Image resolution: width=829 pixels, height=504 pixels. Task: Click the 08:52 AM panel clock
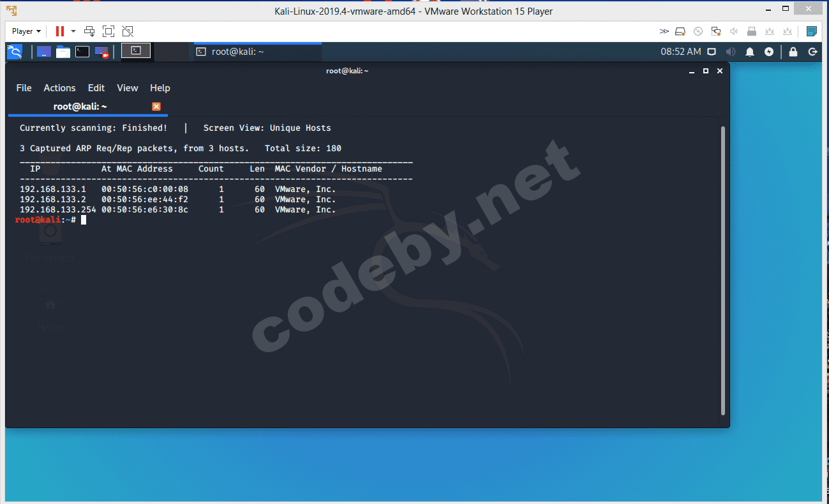pyautogui.click(x=680, y=52)
